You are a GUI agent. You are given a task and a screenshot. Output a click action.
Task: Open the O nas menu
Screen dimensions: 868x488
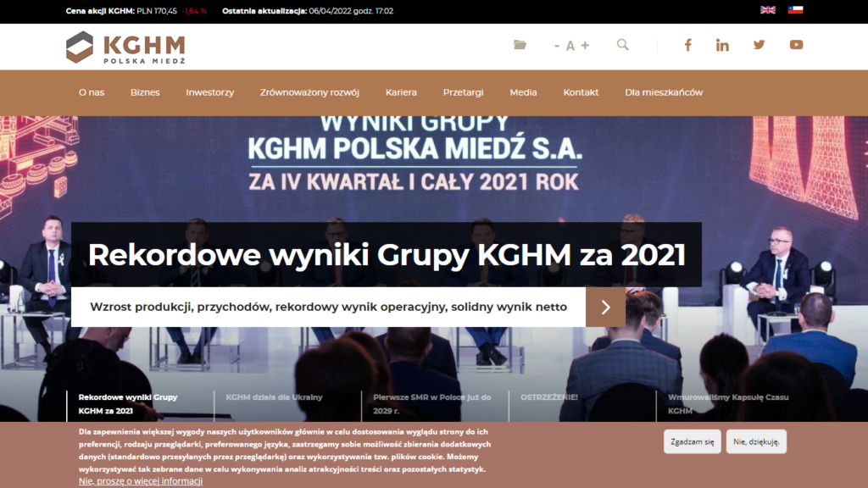coord(92,92)
